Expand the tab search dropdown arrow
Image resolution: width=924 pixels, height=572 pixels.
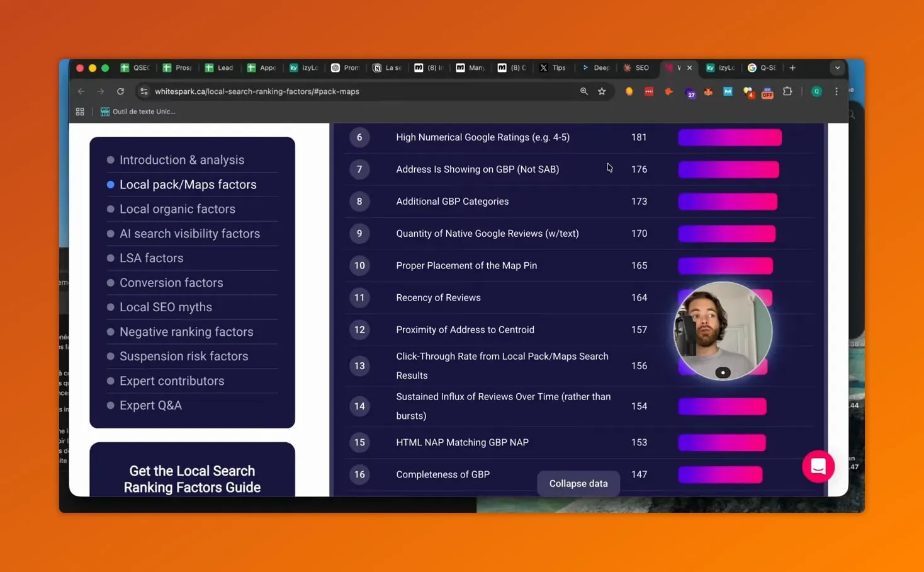(837, 67)
